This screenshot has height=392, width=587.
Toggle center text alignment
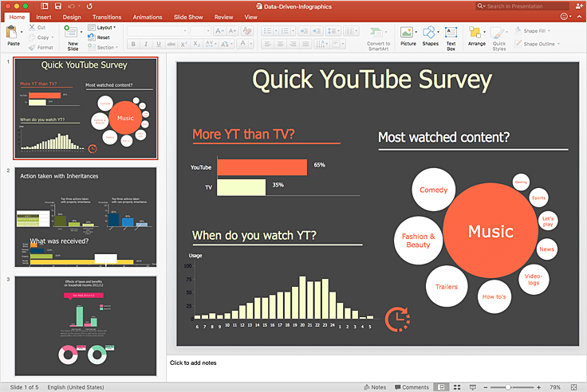click(x=280, y=44)
